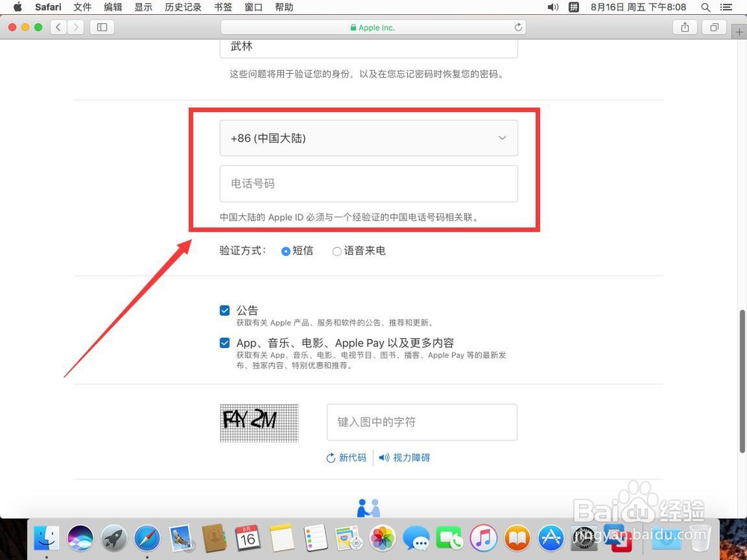
Task: Open Reminders icon in Dock
Action: click(x=315, y=538)
